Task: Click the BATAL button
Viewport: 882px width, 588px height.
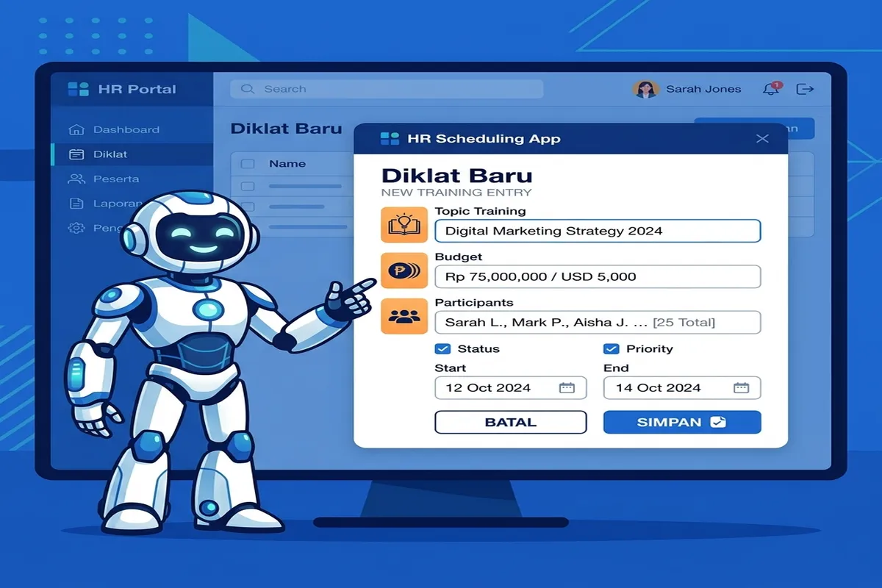Action: (x=511, y=423)
